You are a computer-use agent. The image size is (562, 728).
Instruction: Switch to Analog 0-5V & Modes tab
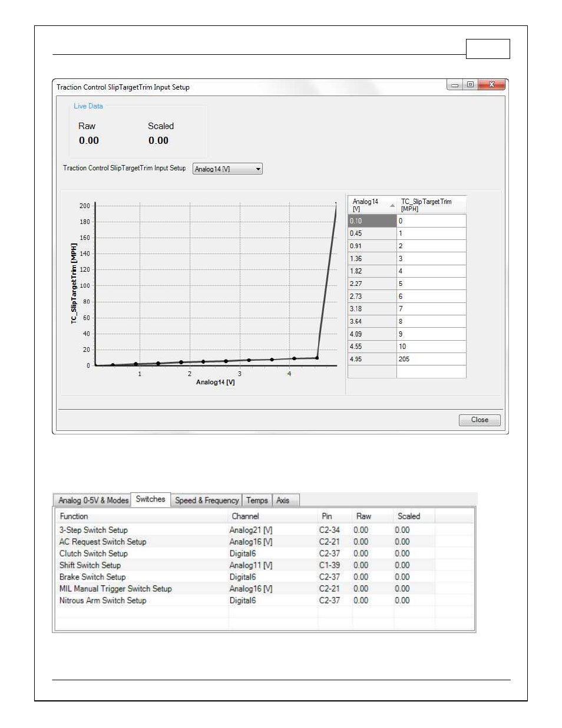click(93, 500)
